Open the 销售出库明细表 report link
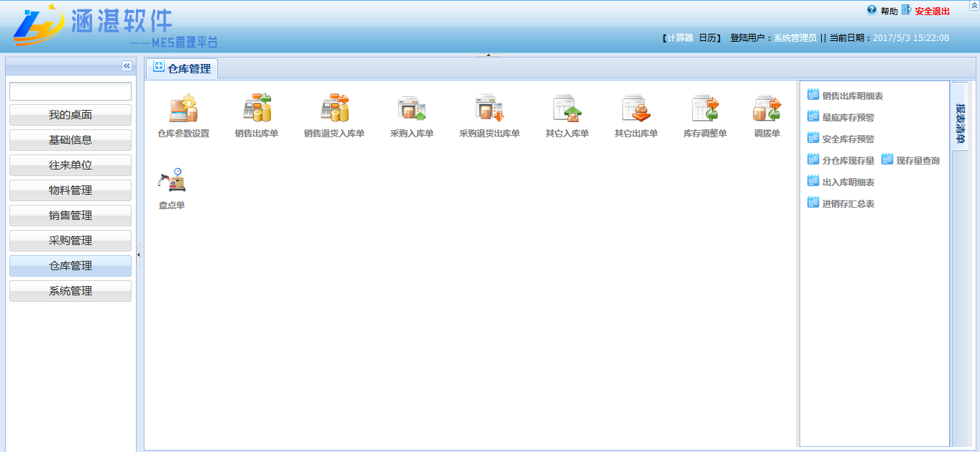The width and height of the screenshot is (980, 452). coord(852,96)
